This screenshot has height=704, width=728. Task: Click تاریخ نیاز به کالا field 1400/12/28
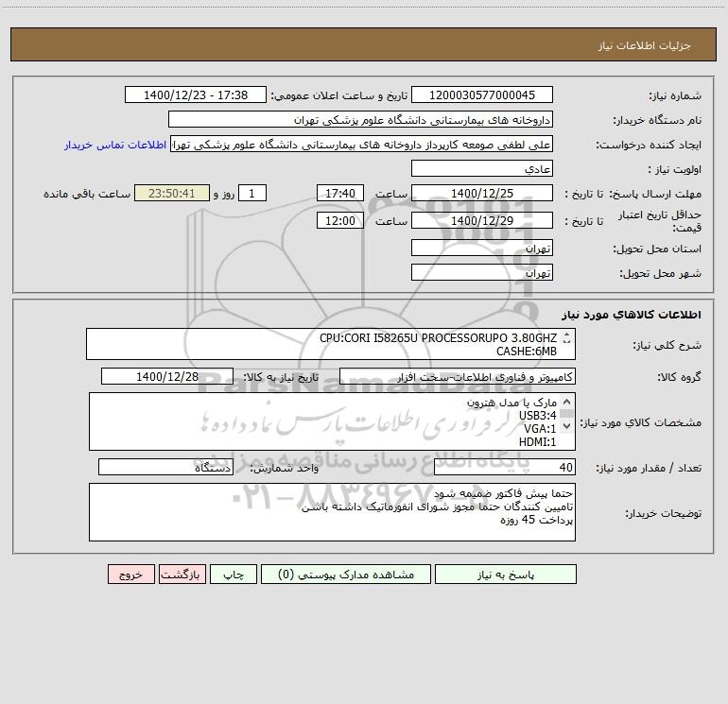[x=167, y=376]
